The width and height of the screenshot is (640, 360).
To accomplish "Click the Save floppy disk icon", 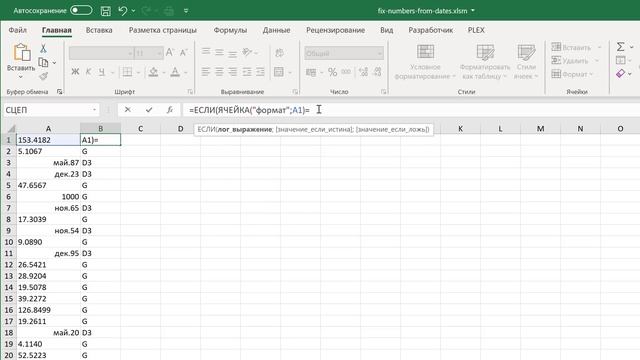I will [106, 11].
